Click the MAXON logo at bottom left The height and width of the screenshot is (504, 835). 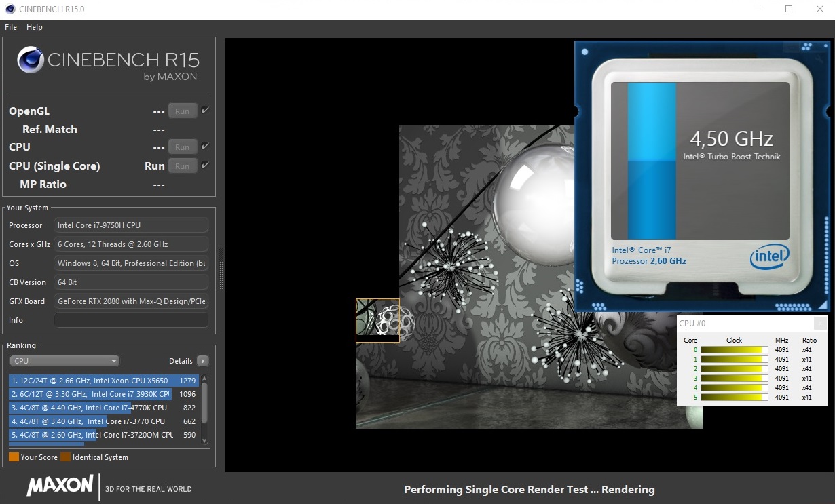pos(60,486)
